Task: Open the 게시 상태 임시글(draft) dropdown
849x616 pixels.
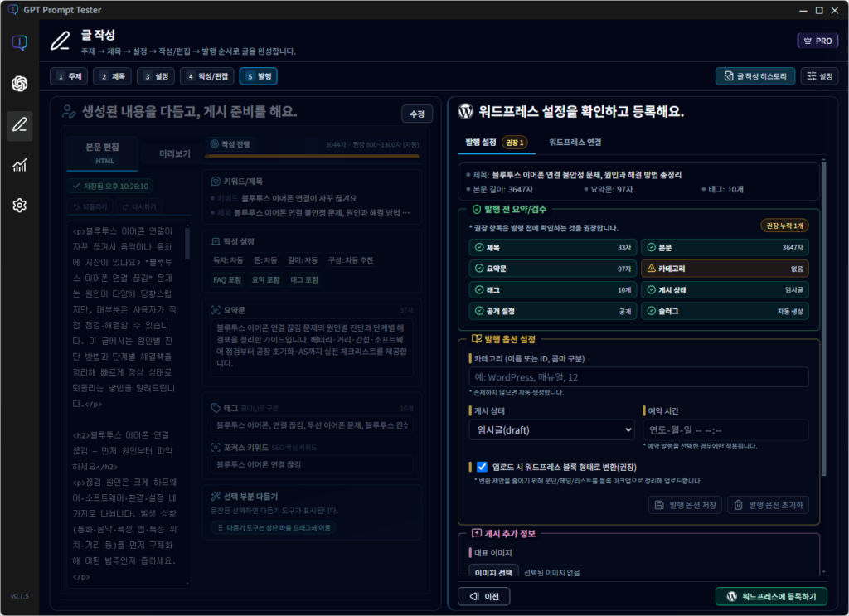Action: [x=551, y=430]
